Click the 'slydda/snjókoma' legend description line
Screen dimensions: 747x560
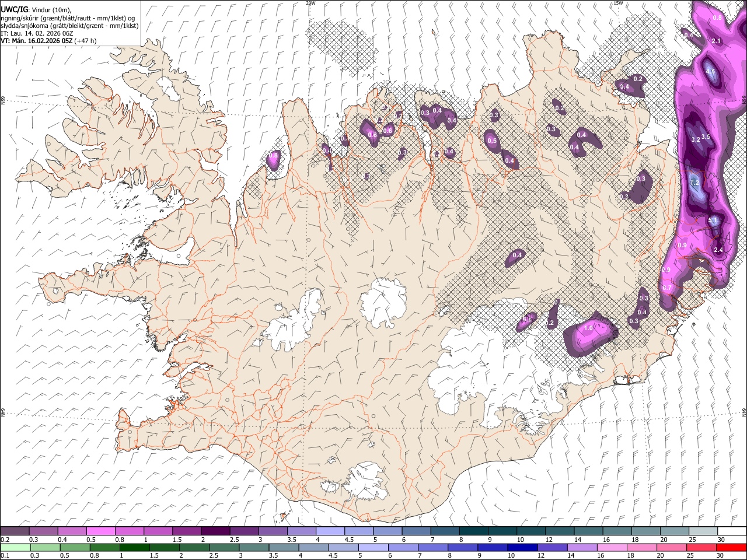point(69,26)
